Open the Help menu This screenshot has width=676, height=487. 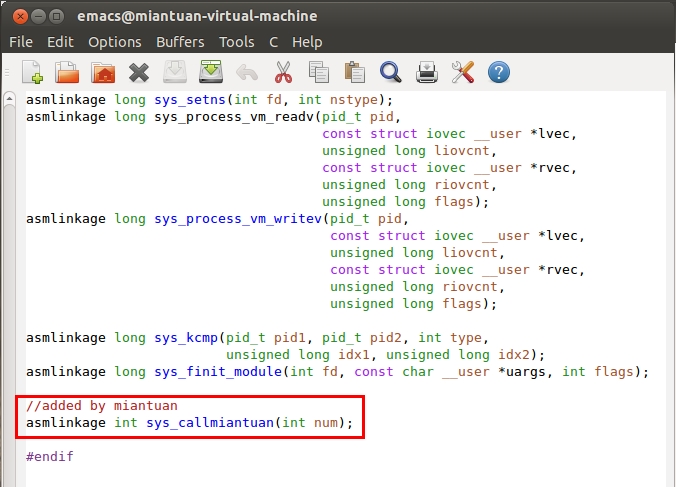click(307, 42)
